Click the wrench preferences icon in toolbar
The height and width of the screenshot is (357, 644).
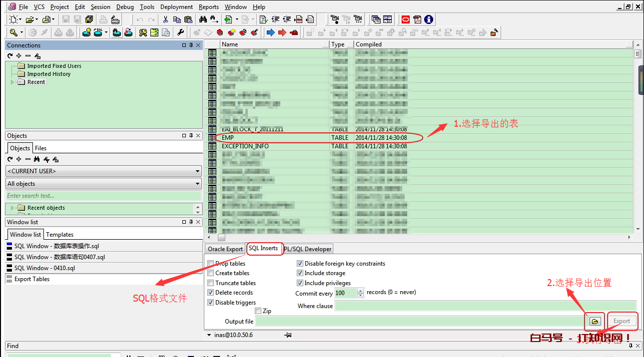[181, 32]
